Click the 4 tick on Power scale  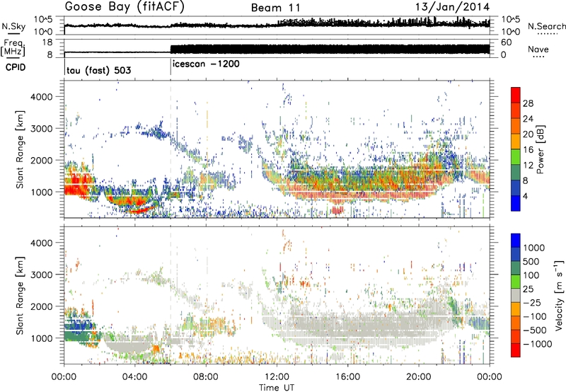tap(526, 197)
